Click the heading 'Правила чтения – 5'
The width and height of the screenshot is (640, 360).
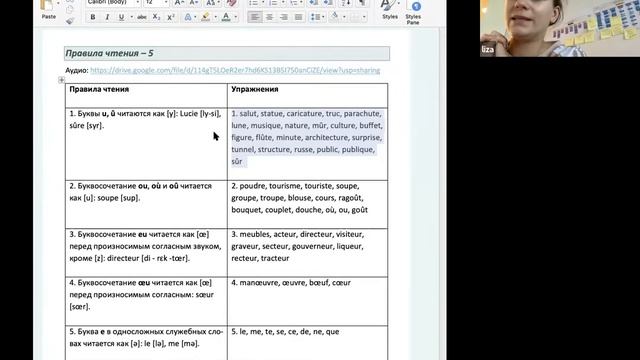click(x=109, y=53)
